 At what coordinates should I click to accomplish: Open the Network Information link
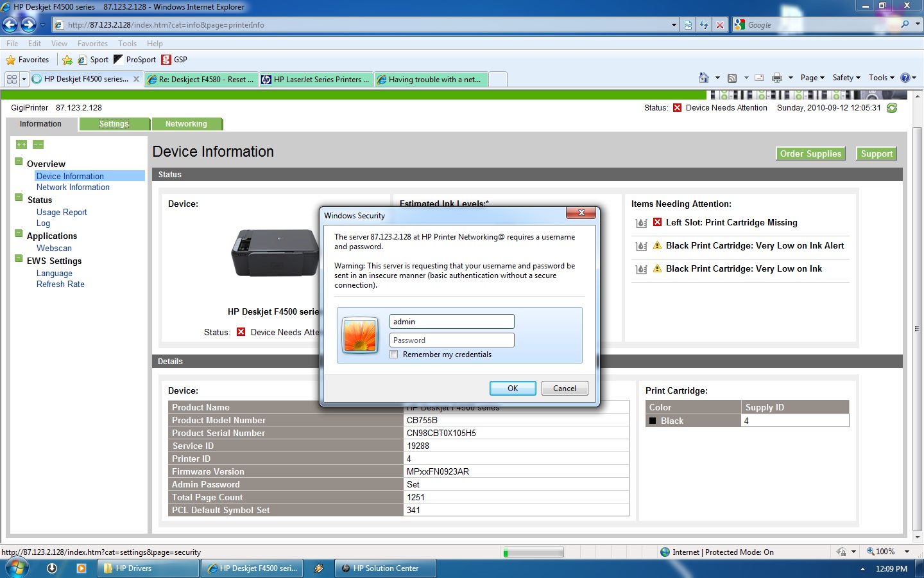point(73,188)
